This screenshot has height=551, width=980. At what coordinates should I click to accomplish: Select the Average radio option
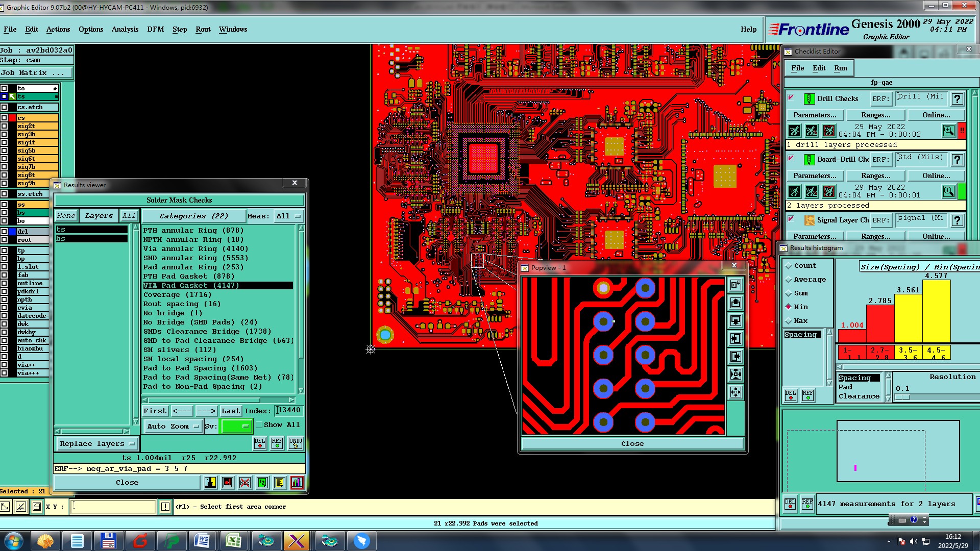[789, 280]
